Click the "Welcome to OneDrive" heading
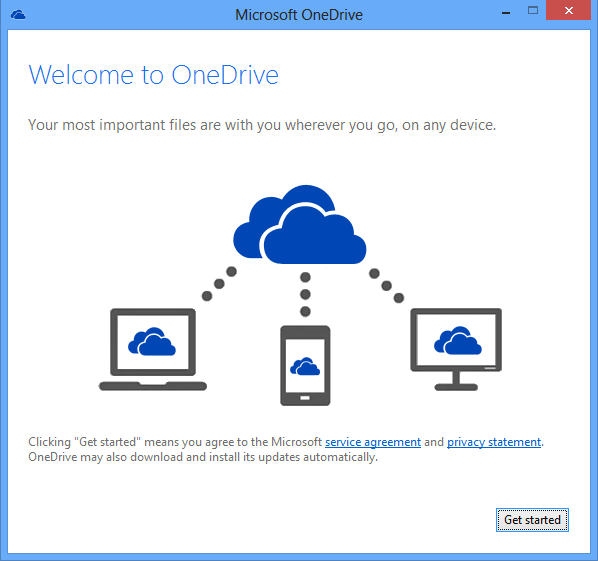The height and width of the screenshot is (561, 598). pos(153,75)
